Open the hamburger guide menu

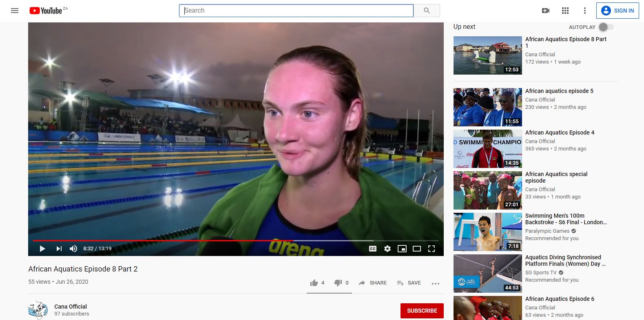point(15,11)
